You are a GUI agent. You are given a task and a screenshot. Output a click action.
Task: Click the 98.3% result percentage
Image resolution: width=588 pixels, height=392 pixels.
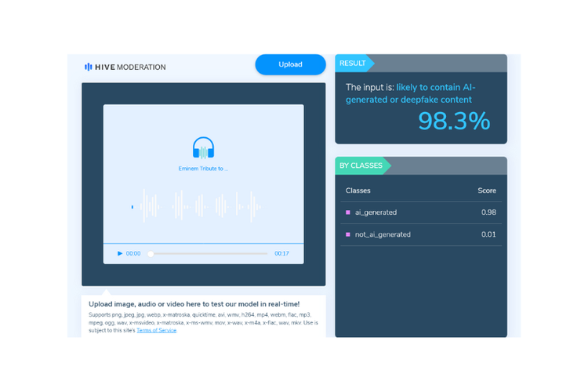pos(453,121)
